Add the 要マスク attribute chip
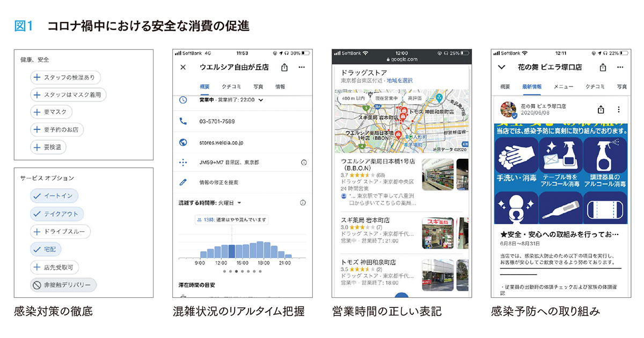Image resolution: width=644 pixels, height=338 pixels. coord(51,112)
